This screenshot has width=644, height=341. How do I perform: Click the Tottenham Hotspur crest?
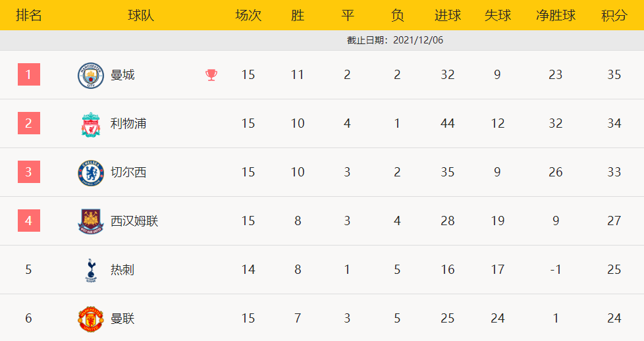pos(90,270)
